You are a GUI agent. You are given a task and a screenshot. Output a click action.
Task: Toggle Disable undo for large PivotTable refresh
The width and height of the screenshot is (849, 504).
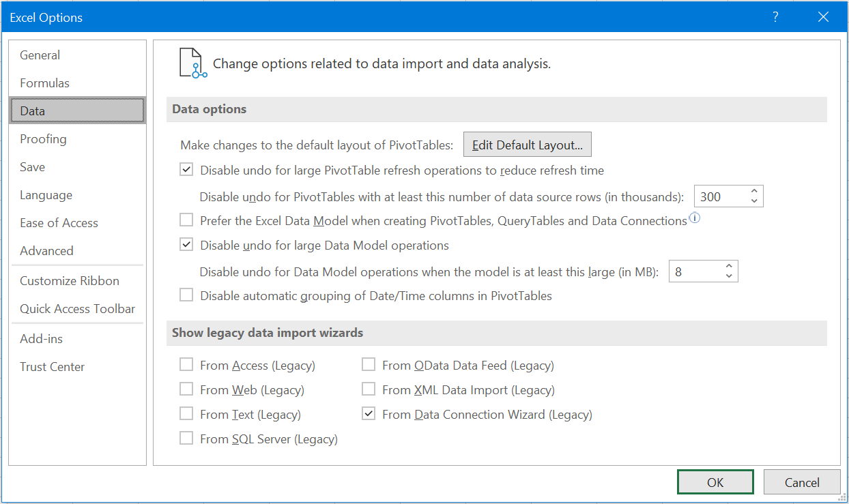186,170
